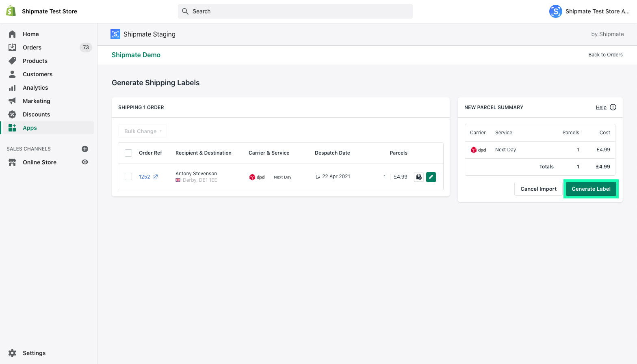Open the Help link
Viewport: 637px width, 364px height.
click(x=601, y=108)
